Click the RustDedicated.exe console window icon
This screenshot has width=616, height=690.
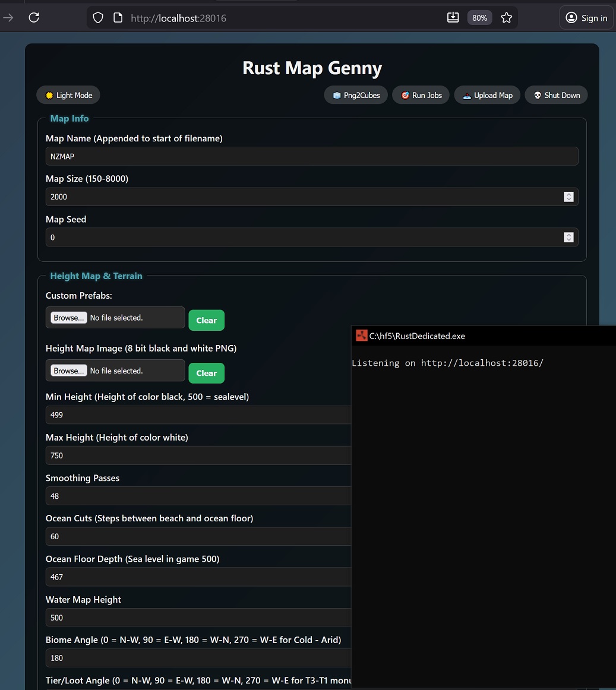coord(362,335)
